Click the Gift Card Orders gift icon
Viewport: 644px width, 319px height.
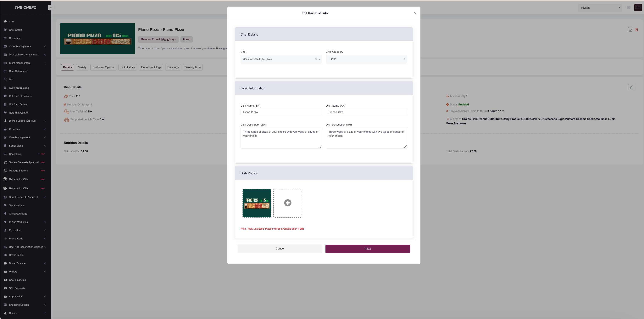click(5, 104)
